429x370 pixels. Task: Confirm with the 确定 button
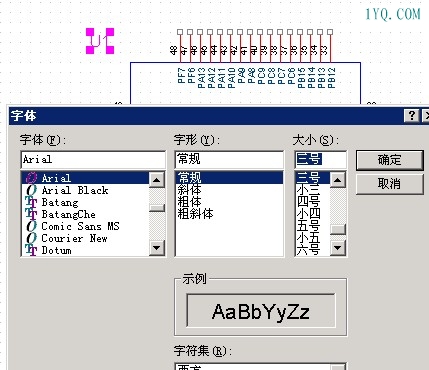(389, 160)
